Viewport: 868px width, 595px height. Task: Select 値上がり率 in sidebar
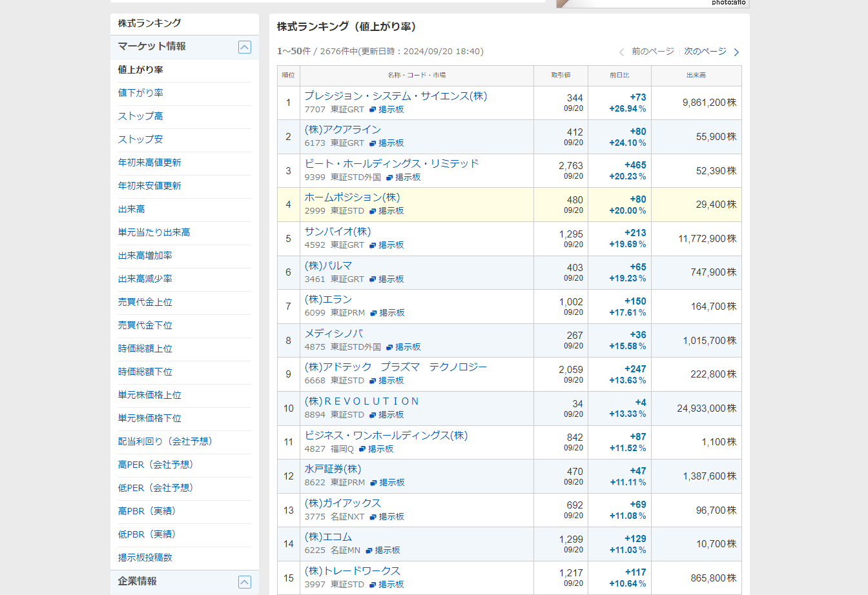(140, 70)
